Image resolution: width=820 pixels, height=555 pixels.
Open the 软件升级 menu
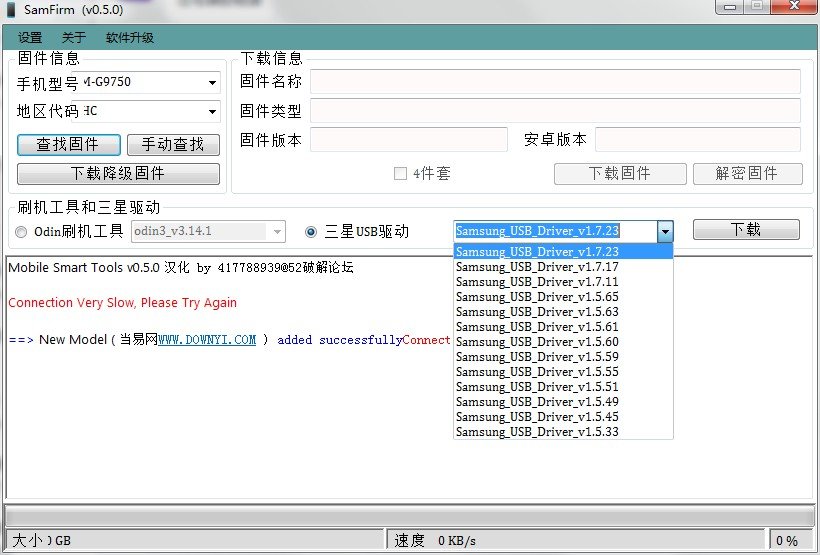(x=130, y=38)
